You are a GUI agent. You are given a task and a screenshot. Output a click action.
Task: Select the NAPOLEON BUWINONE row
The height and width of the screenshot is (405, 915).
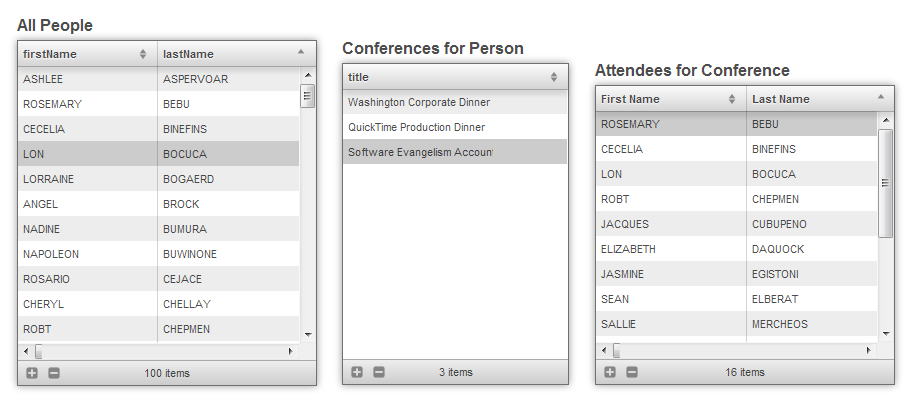click(157, 254)
